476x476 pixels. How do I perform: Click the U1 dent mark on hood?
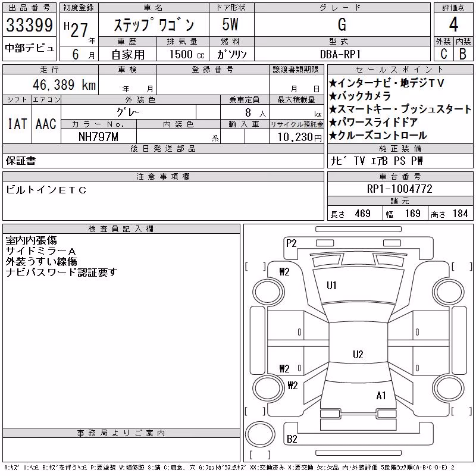tap(331, 286)
